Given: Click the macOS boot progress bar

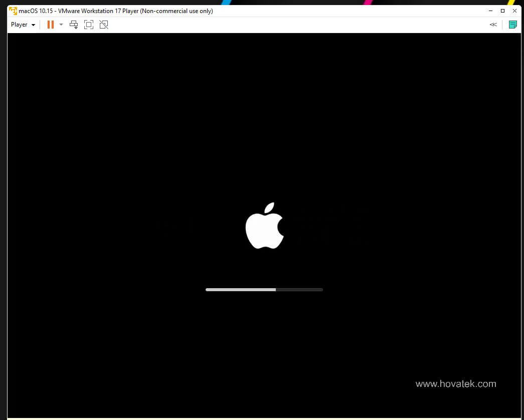Looking at the screenshot, I should click(x=264, y=289).
